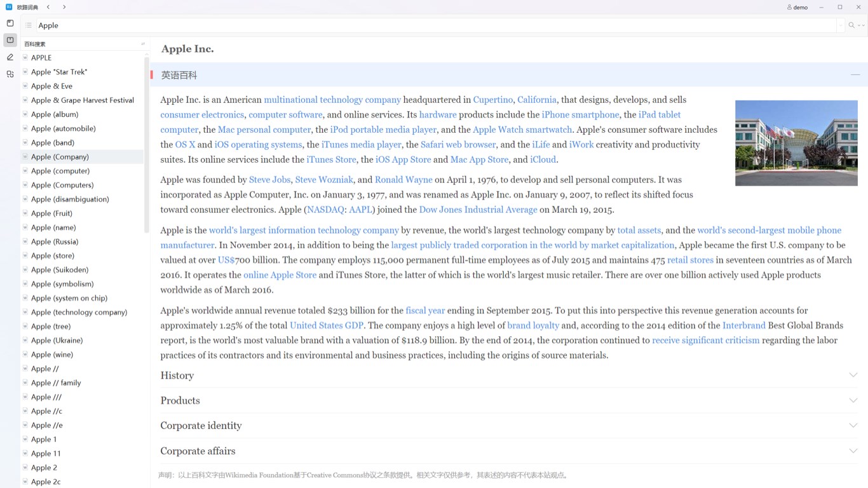Open the dictionary panel in the left sidebar
868x488 pixels.
pos(10,40)
